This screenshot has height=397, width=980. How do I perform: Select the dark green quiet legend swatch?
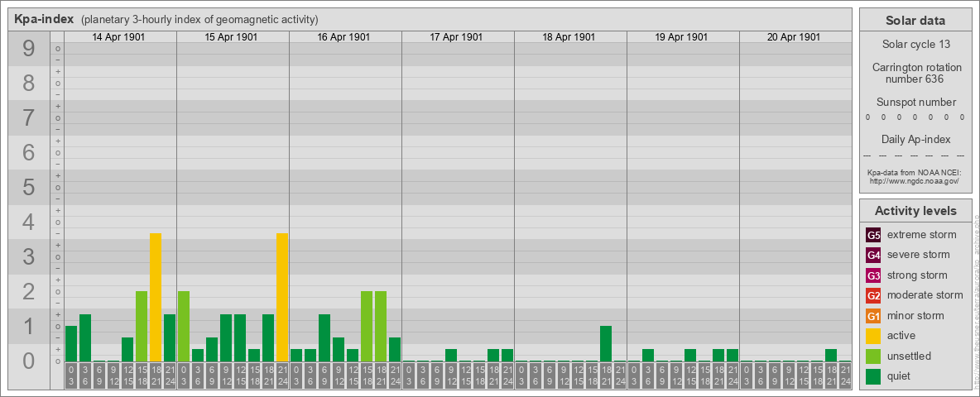pyautogui.click(x=873, y=375)
